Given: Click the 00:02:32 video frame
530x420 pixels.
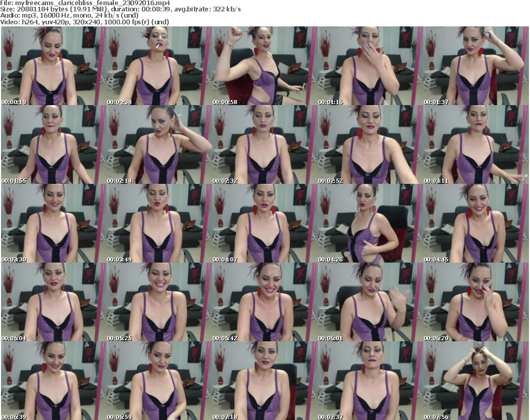Looking at the screenshot, I should pyautogui.click(x=264, y=144).
